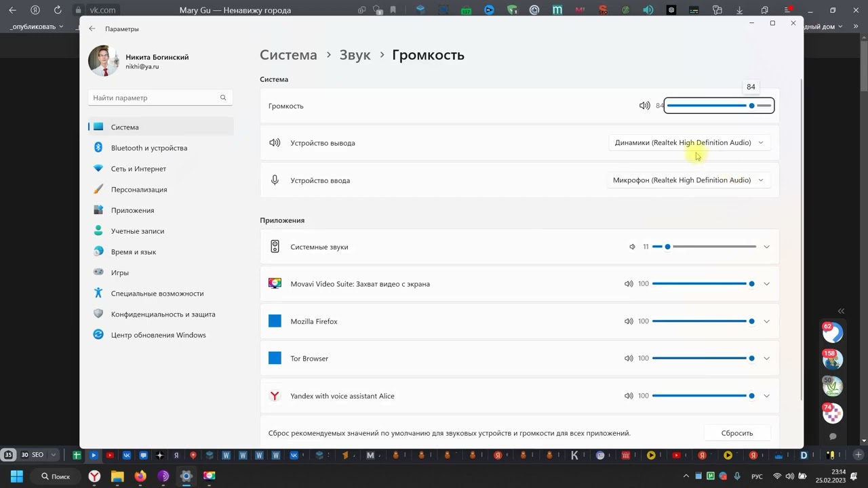868x488 pixels.
Task: Mute Mozilla Firefox speaker icon
Action: pos(629,321)
